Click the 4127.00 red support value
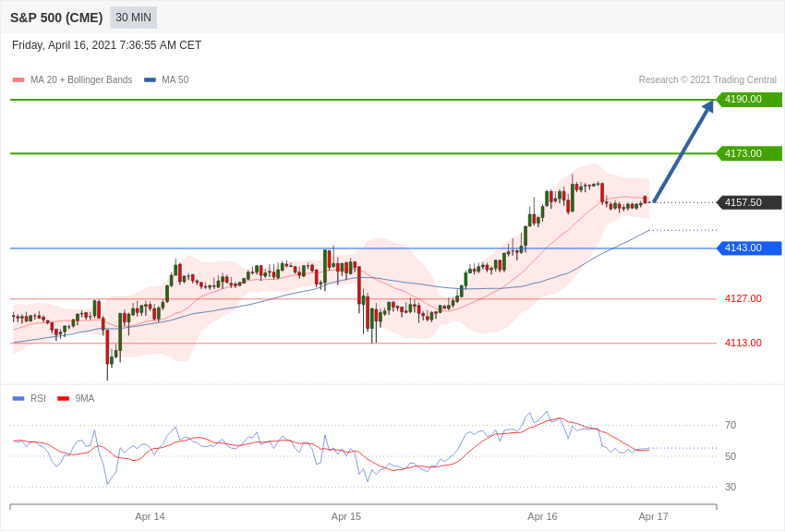The width and height of the screenshot is (785, 532). click(x=743, y=298)
